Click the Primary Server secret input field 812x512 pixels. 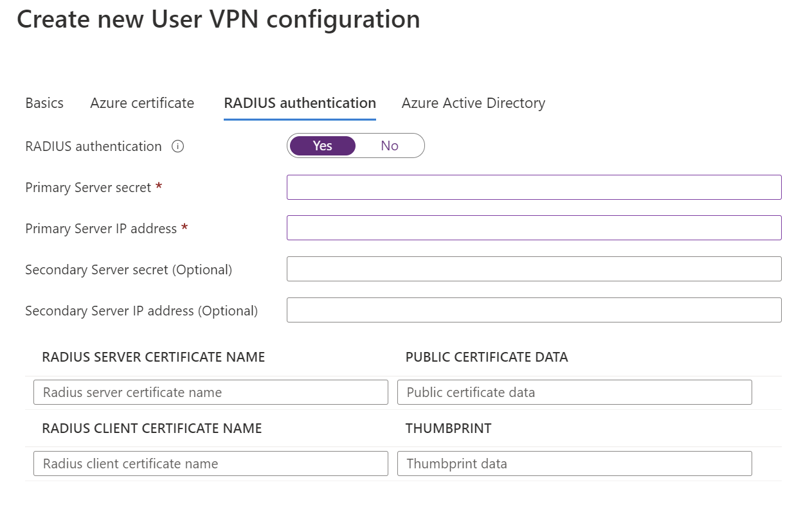[534, 187]
